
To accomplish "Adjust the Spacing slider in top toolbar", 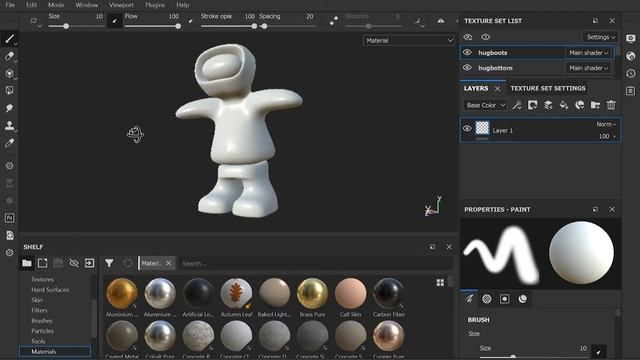I will point(287,26).
